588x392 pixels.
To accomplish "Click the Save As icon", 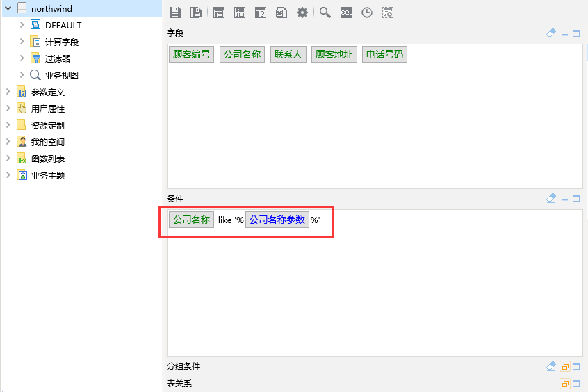I will point(196,13).
